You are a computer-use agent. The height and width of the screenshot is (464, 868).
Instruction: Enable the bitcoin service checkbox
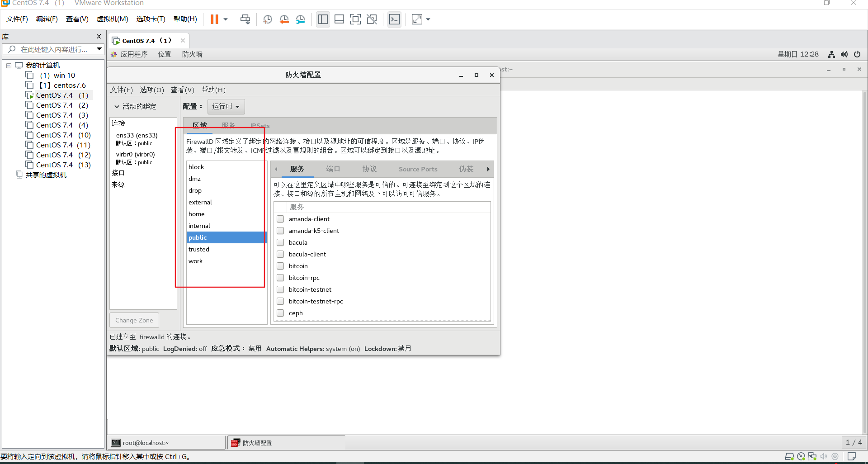tap(280, 266)
